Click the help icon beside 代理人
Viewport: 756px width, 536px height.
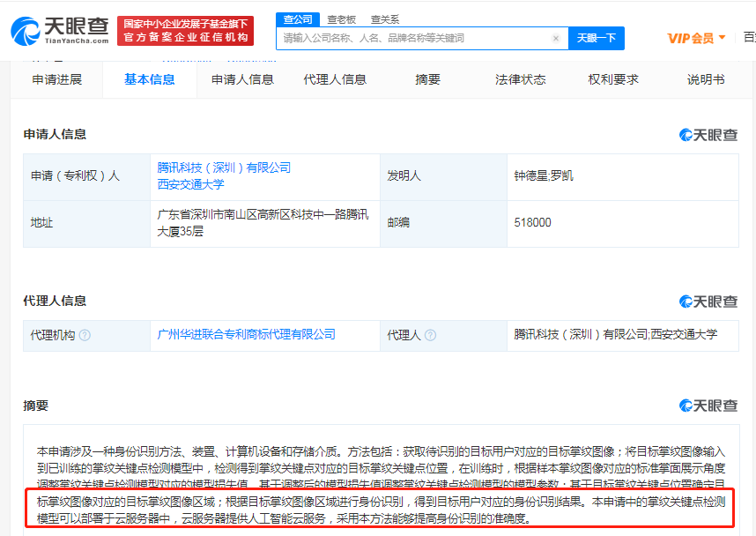coord(431,335)
